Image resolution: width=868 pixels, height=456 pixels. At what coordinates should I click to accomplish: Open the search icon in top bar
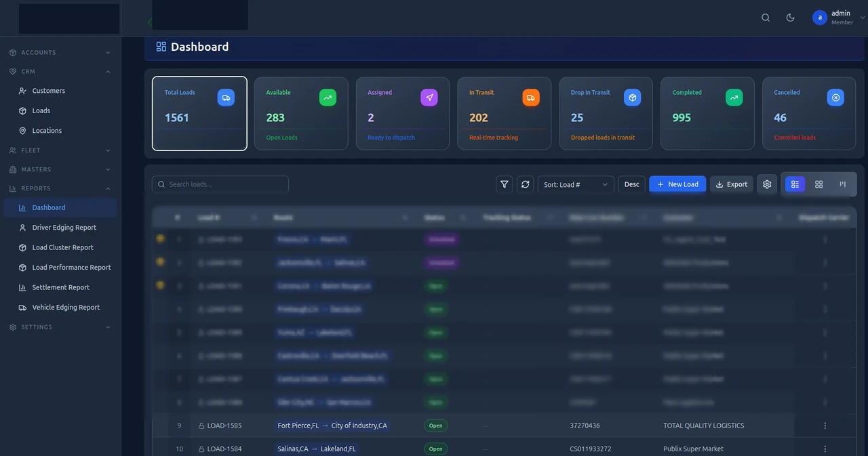pos(766,18)
